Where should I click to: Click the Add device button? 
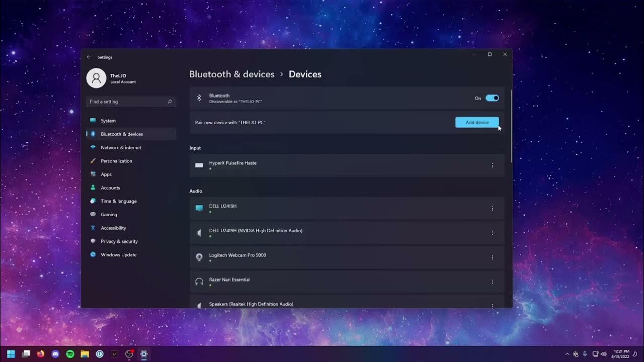[x=477, y=122]
